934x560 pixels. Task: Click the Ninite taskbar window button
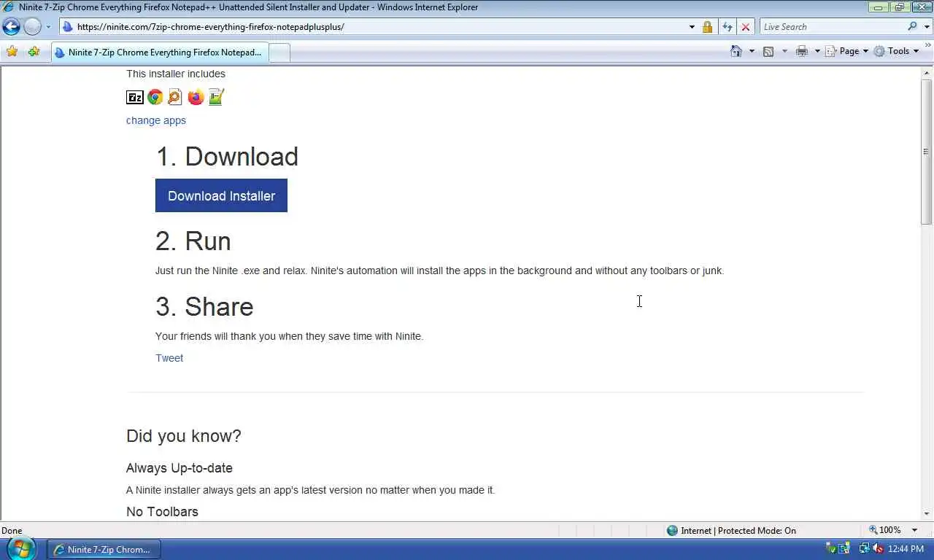104,549
